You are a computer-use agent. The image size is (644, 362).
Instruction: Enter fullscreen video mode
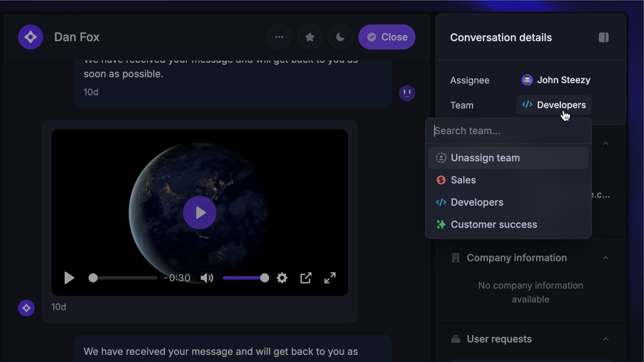[x=330, y=278]
